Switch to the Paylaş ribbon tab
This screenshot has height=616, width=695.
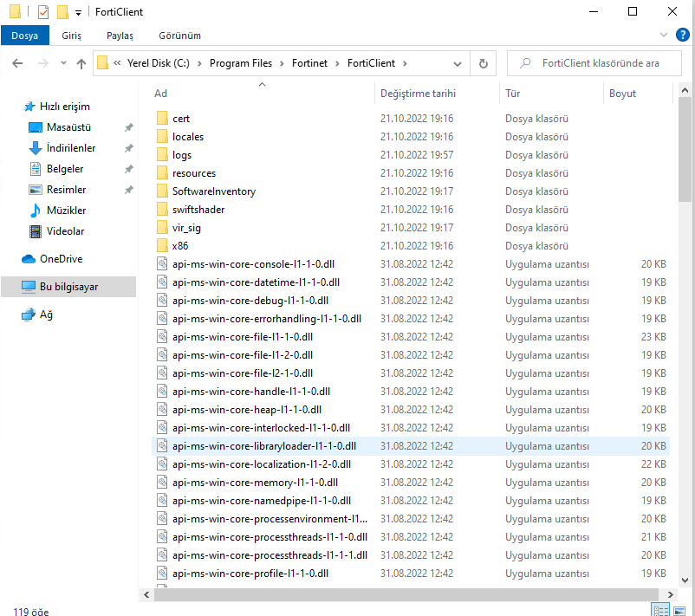tap(120, 36)
